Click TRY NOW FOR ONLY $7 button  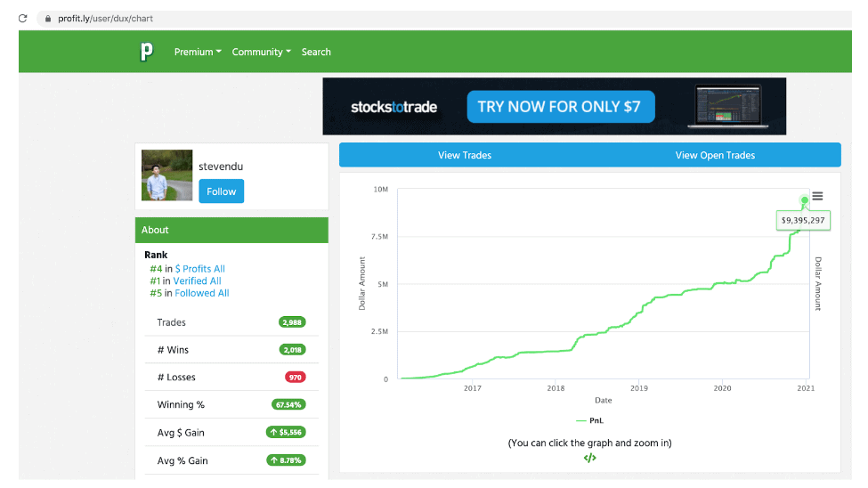(561, 106)
